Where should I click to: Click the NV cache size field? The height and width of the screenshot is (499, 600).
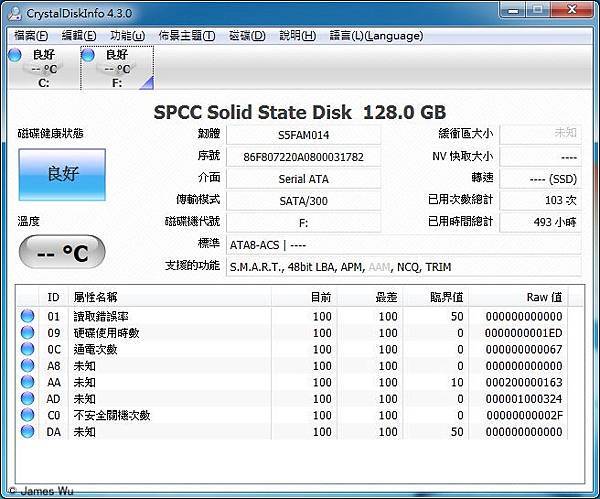540,157
